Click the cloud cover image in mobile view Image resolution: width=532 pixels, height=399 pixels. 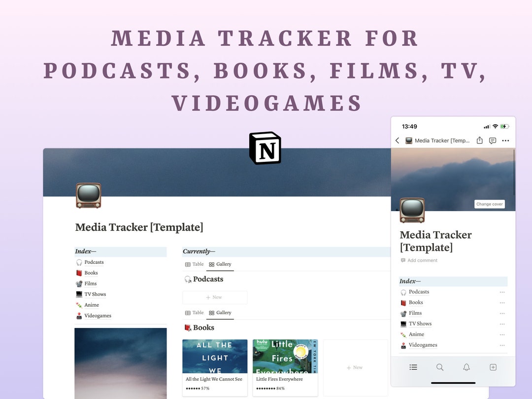(453, 180)
